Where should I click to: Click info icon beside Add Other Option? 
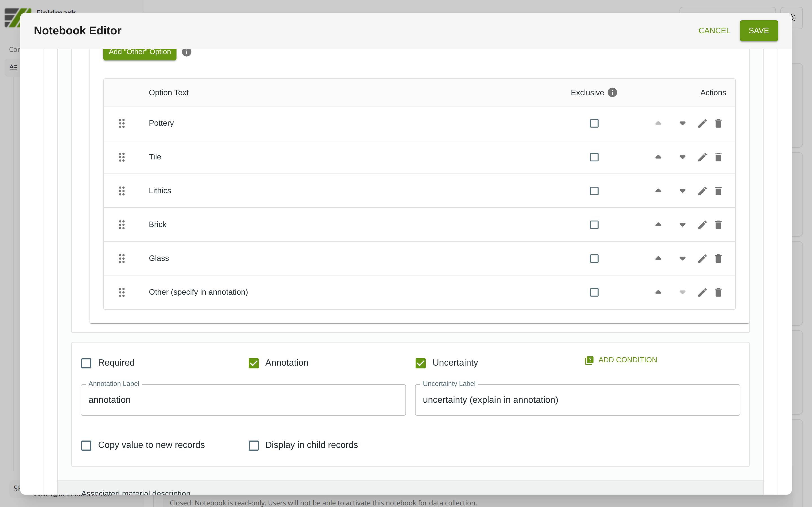[x=187, y=52]
